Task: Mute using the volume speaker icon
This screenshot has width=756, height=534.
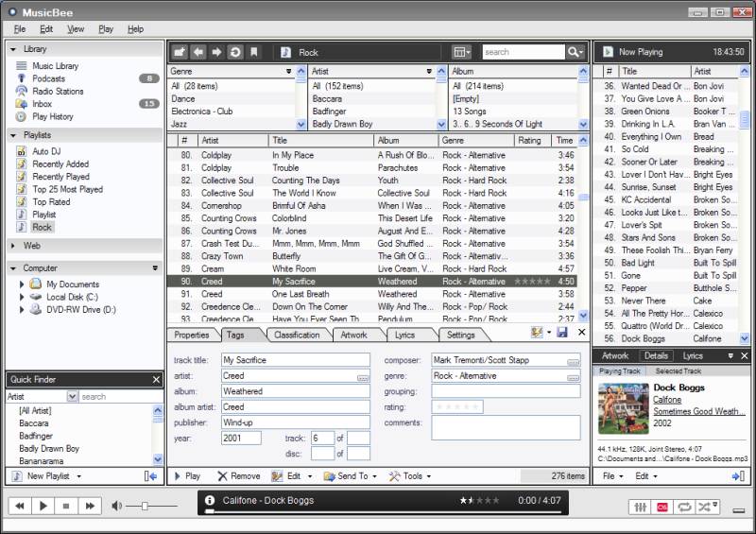Action: [x=116, y=506]
